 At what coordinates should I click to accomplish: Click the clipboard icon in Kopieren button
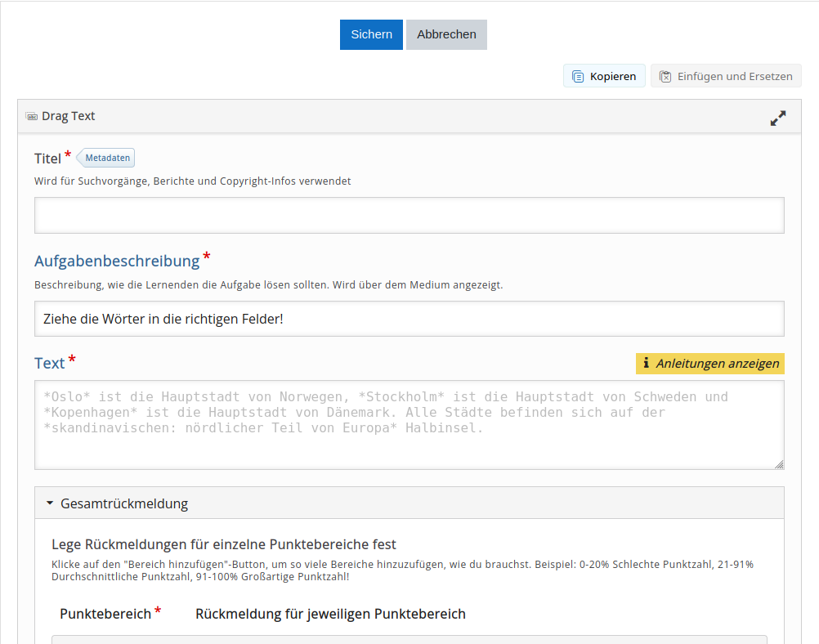[x=578, y=77]
